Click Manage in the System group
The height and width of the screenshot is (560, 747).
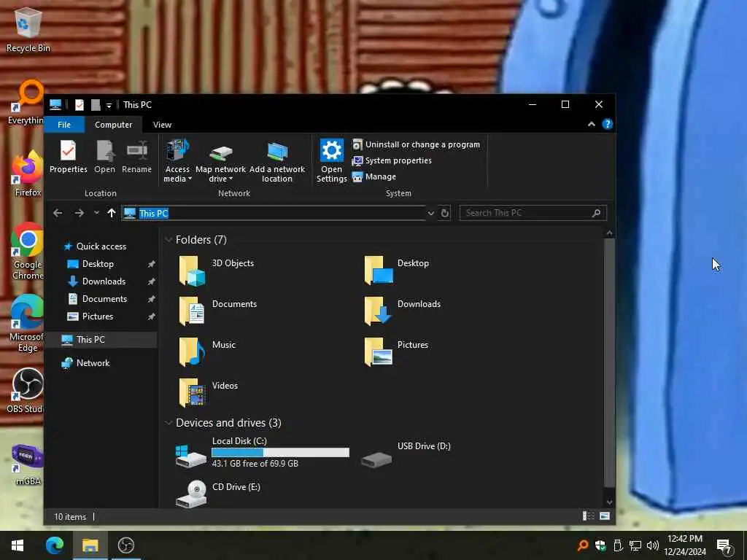[374, 176]
